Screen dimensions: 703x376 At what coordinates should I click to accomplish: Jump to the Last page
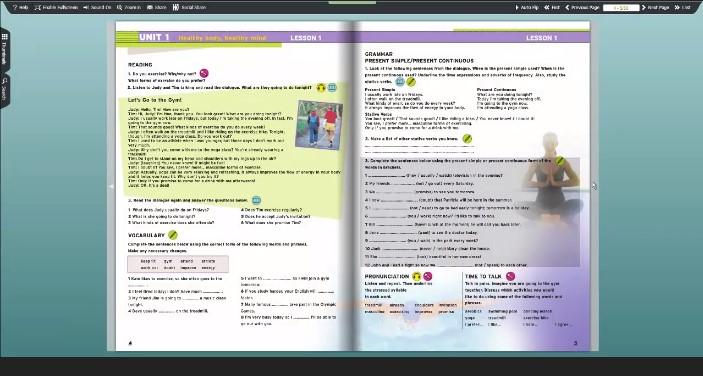(x=682, y=8)
